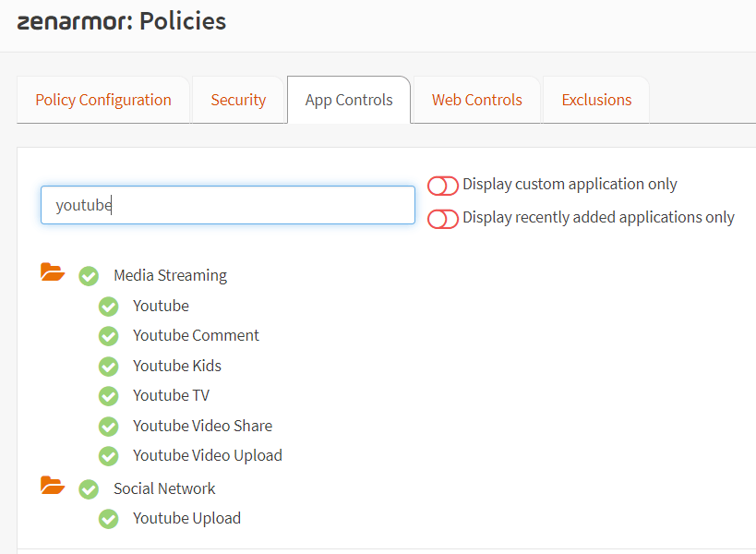This screenshot has width=756, height=554.
Task: Open the Policy Configuration tab
Action: [x=103, y=100]
